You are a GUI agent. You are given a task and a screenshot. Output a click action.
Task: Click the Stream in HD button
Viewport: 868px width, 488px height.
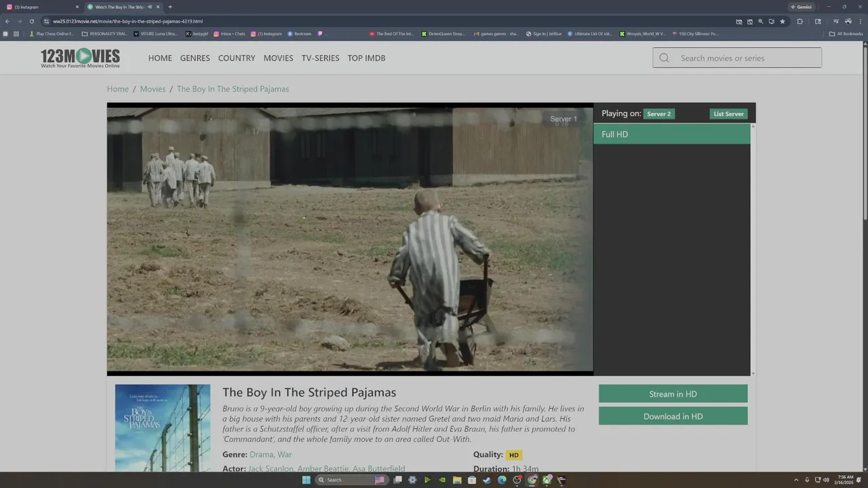[x=673, y=394]
